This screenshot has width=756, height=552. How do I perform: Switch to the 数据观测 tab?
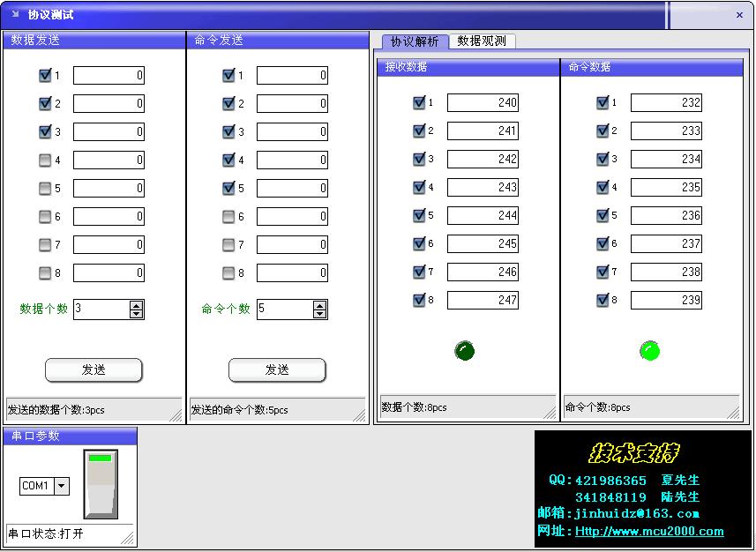click(x=483, y=41)
